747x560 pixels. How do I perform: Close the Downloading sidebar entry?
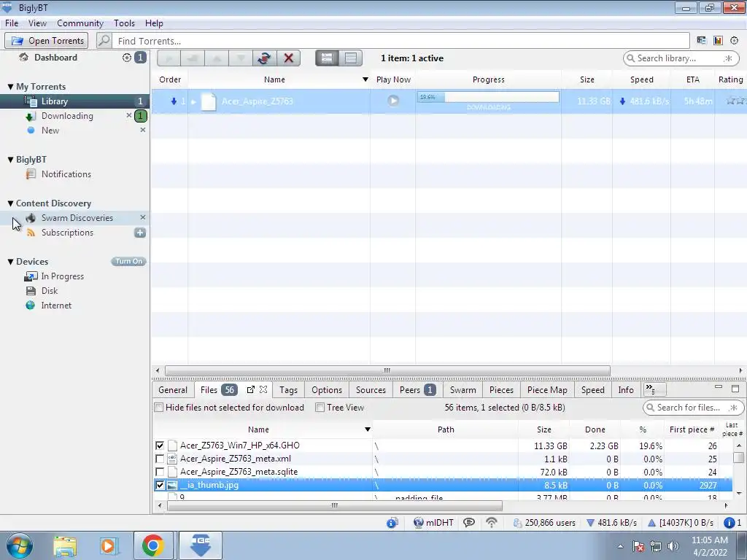pos(128,115)
